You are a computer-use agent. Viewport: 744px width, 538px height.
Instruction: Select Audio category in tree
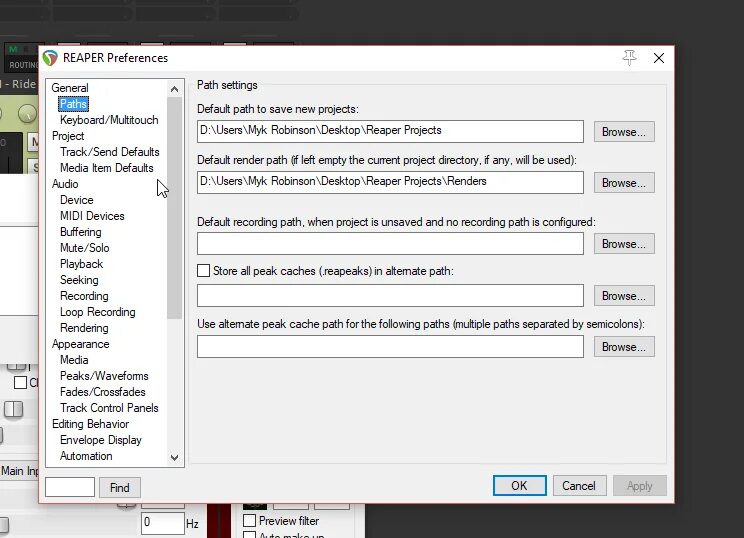tap(65, 184)
